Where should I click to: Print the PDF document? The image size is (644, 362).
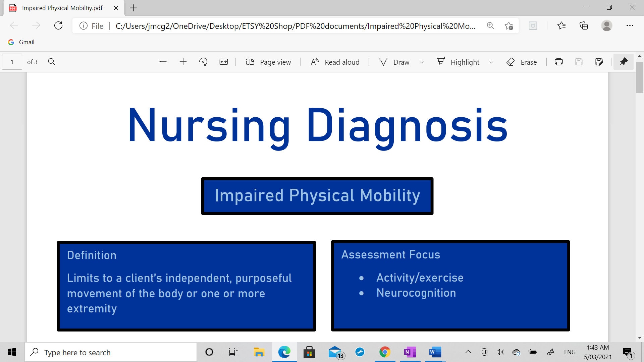tap(558, 62)
